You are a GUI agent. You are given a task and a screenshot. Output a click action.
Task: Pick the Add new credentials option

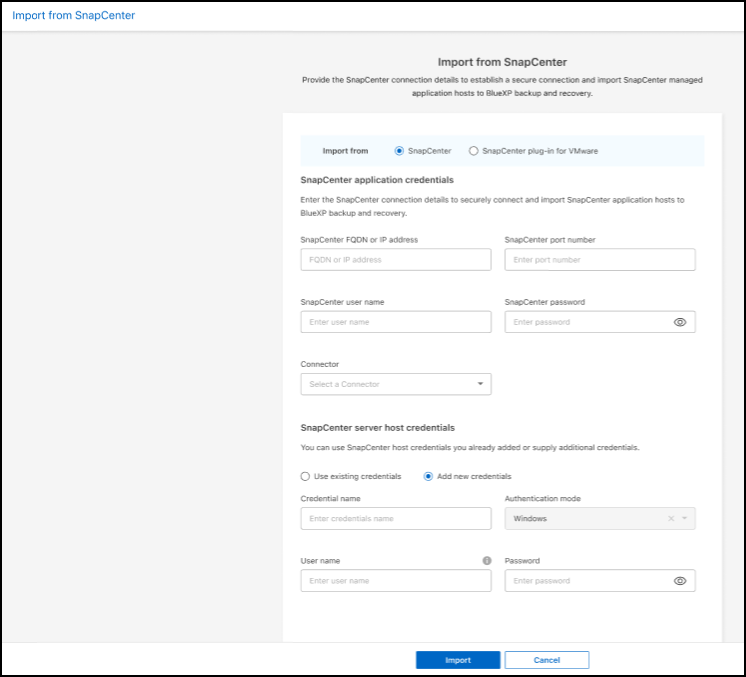click(x=428, y=476)
